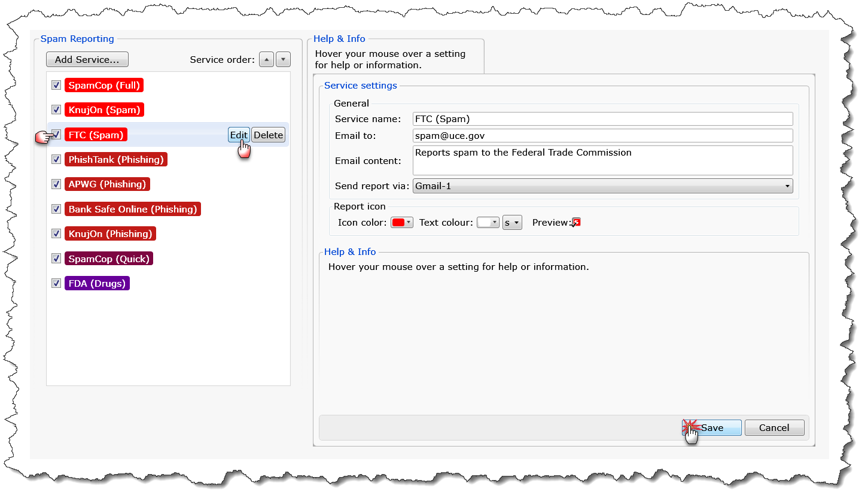Disable the SpamCop (Quick) checkbox

coord(56,259)
